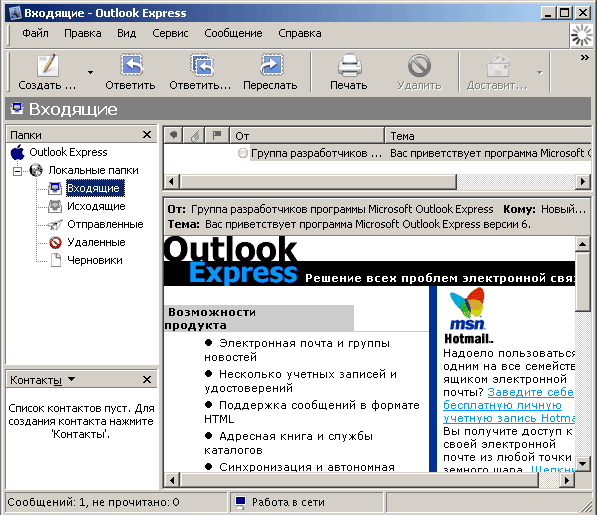This screenshot has width=597, height=515.
Task: Sort by attachment paperclip column header
Action: coord(195,136)
